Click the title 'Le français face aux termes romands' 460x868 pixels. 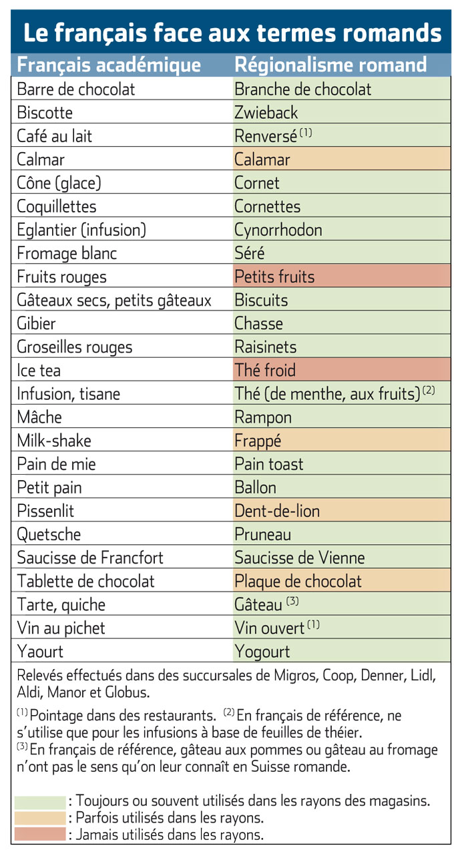[x=231, y=31]
